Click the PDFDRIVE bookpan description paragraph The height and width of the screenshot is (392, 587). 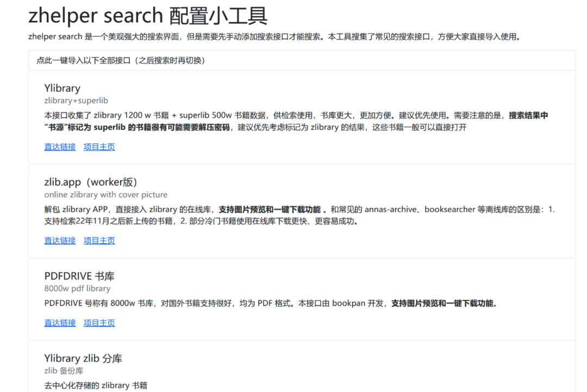tap(271, 304)
